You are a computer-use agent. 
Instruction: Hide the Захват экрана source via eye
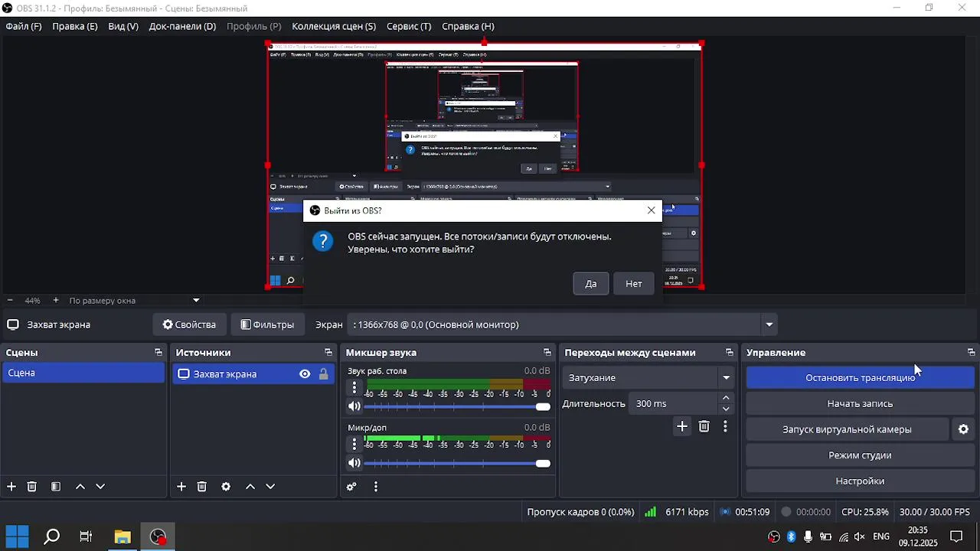[x=305, y=374]
